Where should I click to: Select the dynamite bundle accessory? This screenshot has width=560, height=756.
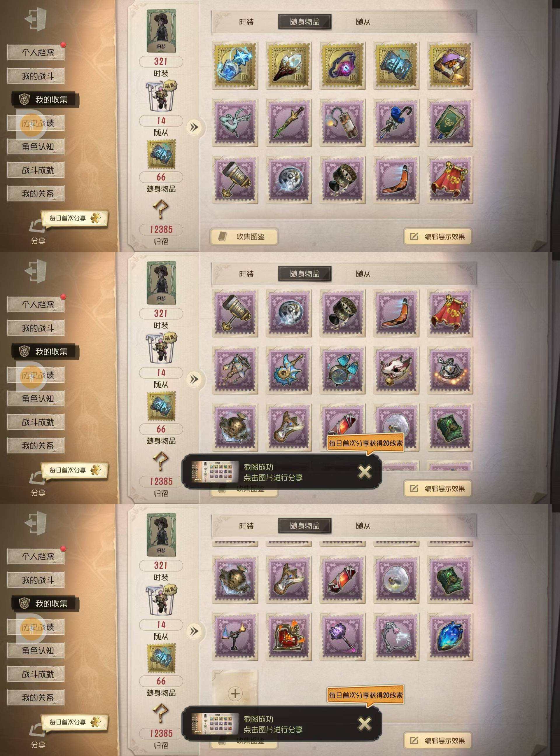click(x=342, y=123)
